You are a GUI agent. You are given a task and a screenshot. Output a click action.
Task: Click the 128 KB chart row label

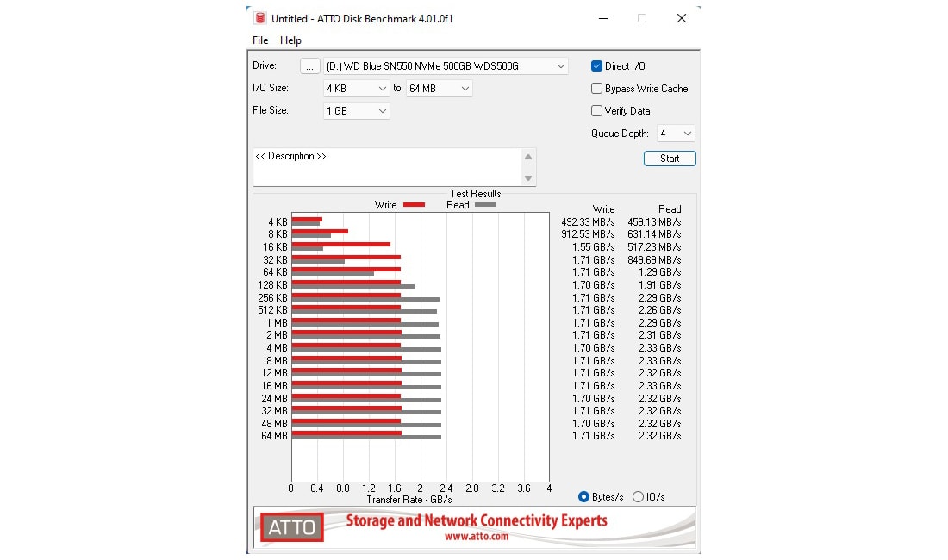(272, 285)
